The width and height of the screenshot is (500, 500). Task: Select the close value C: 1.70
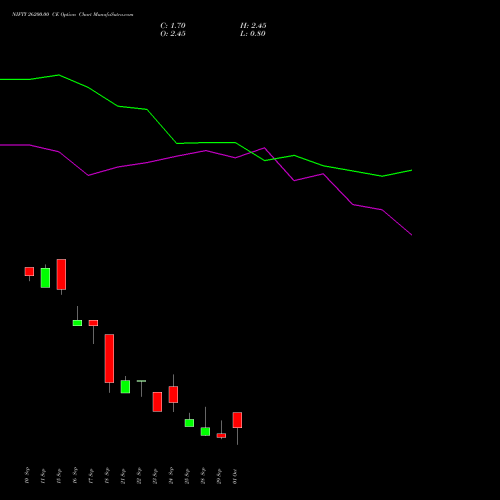[x=173, y=26]
